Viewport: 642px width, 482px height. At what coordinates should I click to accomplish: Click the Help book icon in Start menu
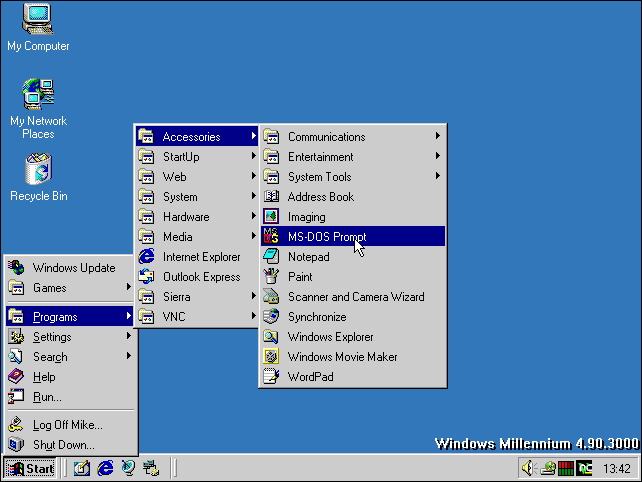[16, 376]
